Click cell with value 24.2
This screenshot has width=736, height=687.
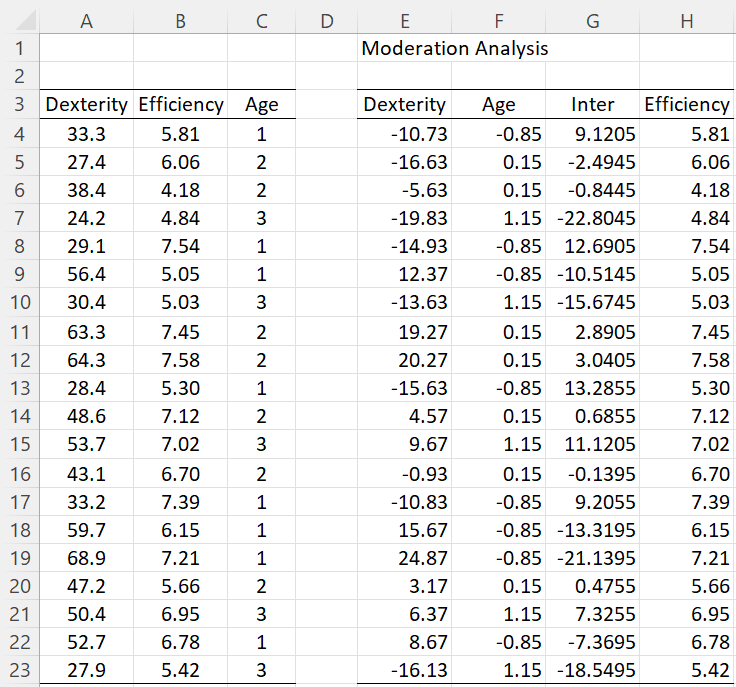click(x=86, y=218)
